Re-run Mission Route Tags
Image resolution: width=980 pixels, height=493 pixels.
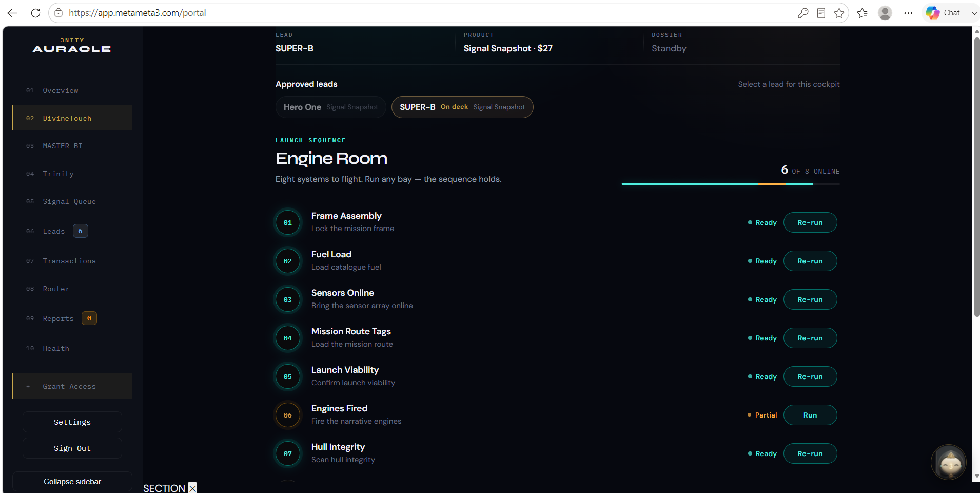810,338
